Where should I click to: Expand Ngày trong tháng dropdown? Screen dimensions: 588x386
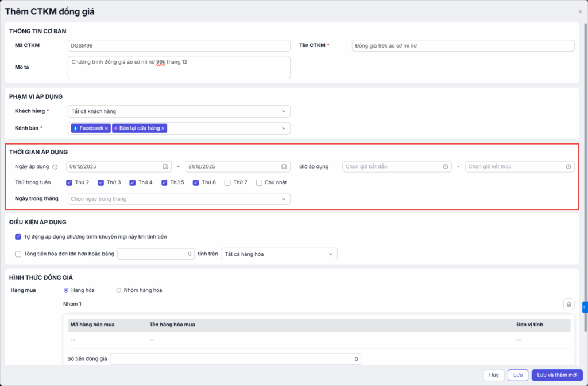(179, 199)
